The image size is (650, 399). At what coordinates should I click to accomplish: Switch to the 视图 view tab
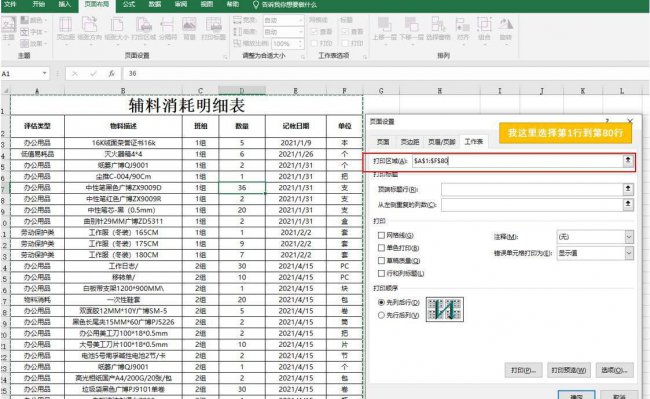[x=207, y=4]
